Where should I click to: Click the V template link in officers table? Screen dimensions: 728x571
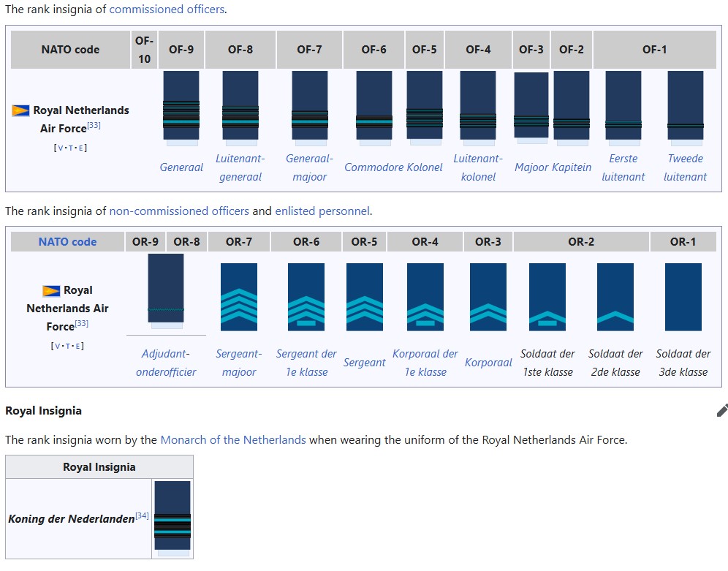point(61,148)
